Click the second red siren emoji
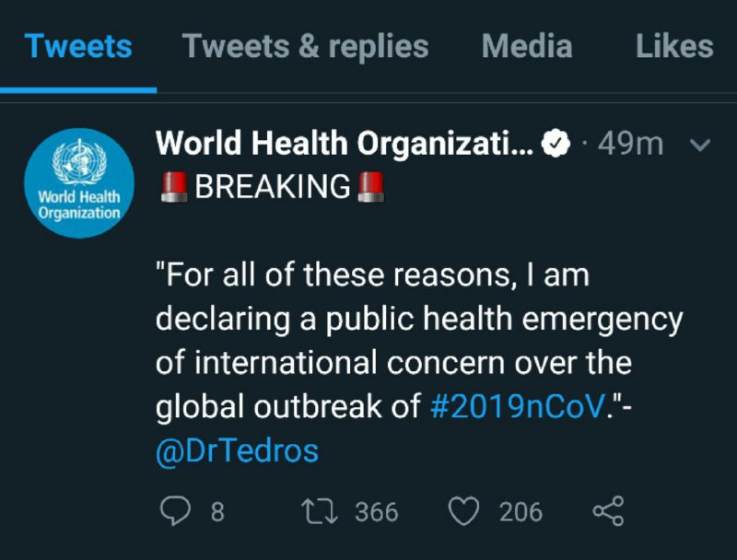This screenshot has height=560, width=737. click(371, 187)
